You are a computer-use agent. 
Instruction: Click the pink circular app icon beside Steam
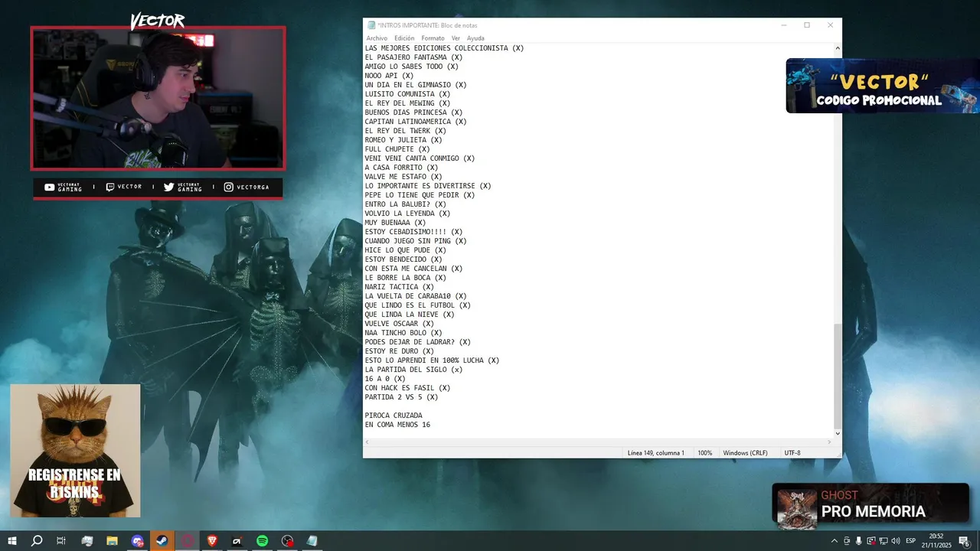tap(188, 541)
